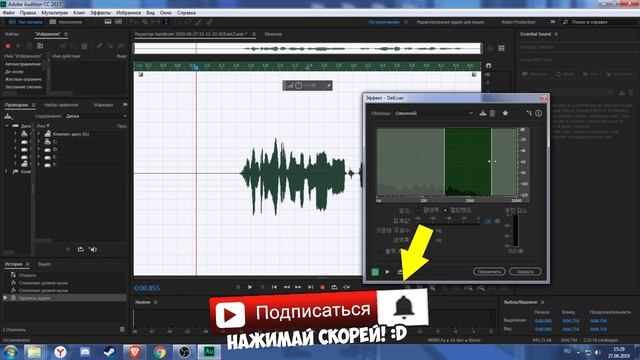Screen dimensions: 640x360
Task: Move playhead to next marker
Action: pos(311,287)
